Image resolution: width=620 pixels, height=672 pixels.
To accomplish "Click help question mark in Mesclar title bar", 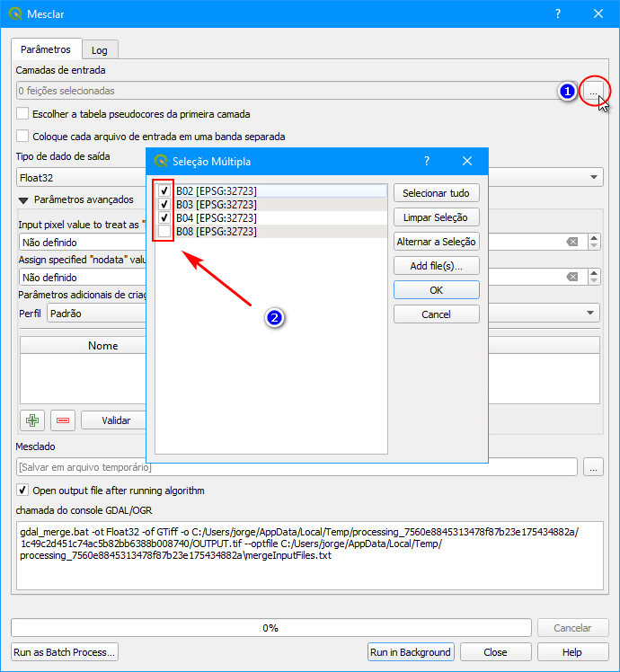I will click(558, 13).
